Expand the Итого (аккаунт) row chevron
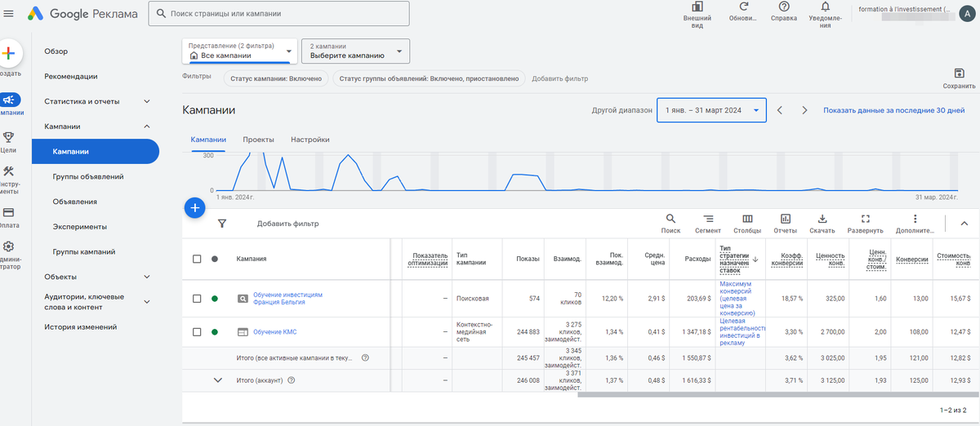 (217, 379)
